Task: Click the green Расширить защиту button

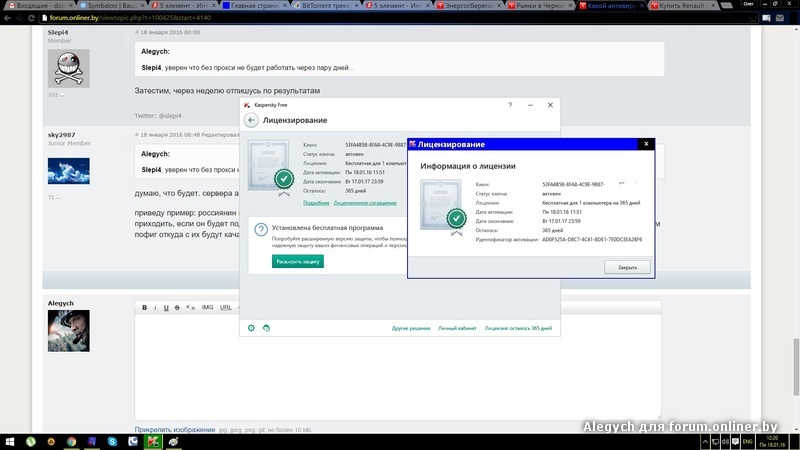Action: tap(298, 261)
